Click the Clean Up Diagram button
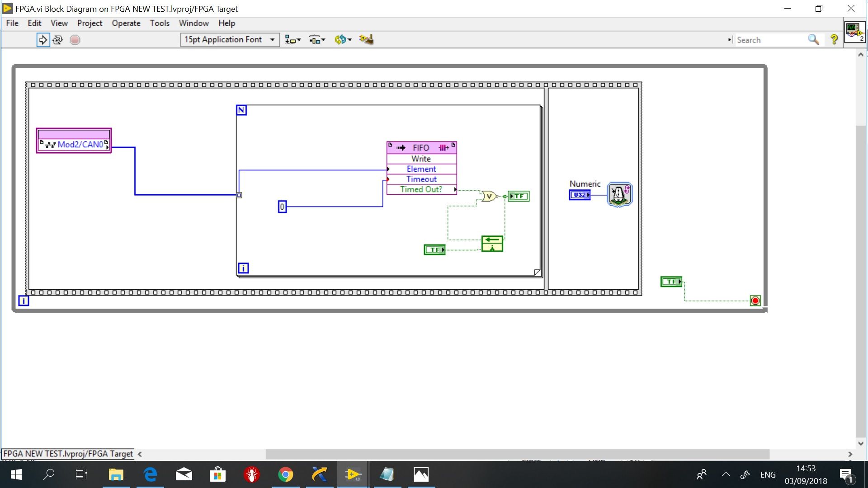This screenshot has width=868, height=488. click(x=366, y=40)
